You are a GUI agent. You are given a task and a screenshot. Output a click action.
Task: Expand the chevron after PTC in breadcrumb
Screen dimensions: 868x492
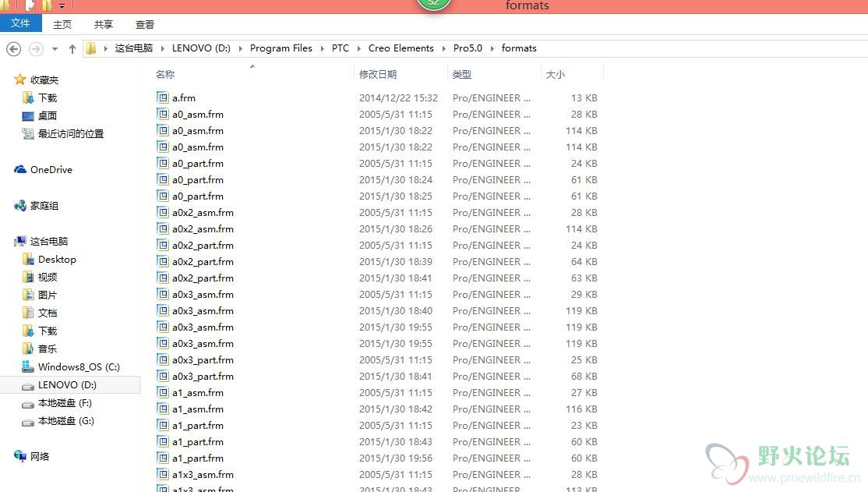pyautogui.click(x=358, y=49)
